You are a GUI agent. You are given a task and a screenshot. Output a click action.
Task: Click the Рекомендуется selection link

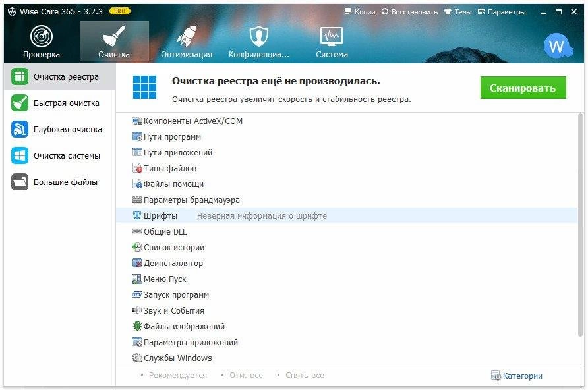coord(178,375)
